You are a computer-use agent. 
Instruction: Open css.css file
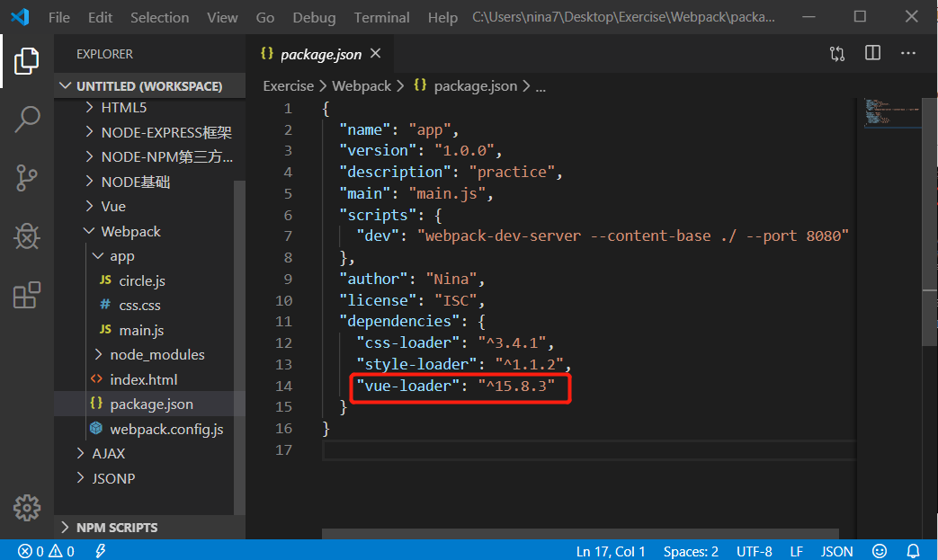[144, 306]
